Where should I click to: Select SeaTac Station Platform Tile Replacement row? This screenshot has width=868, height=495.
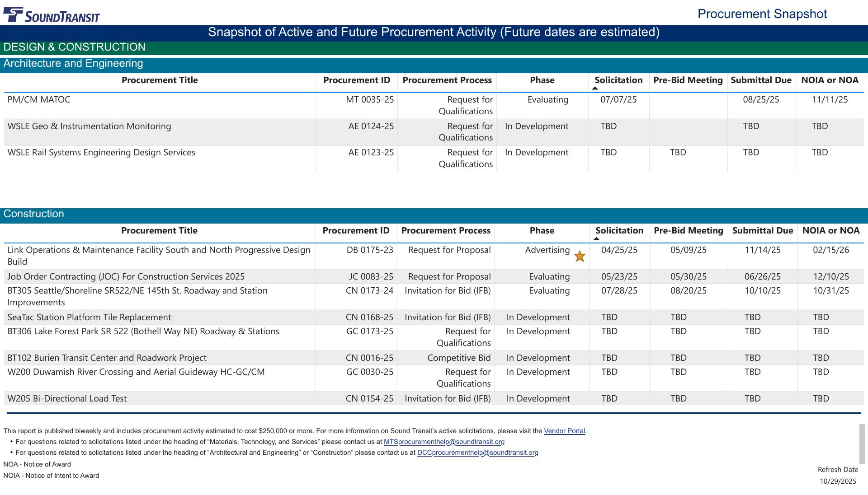(89, 318)
